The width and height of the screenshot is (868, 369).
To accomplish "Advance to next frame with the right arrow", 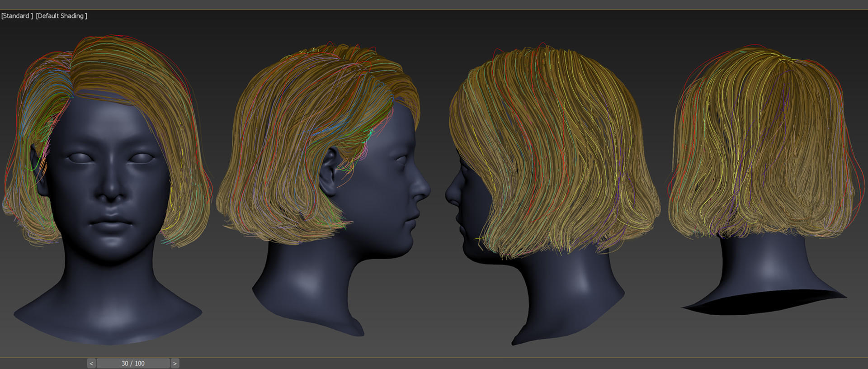I will 175,363.
